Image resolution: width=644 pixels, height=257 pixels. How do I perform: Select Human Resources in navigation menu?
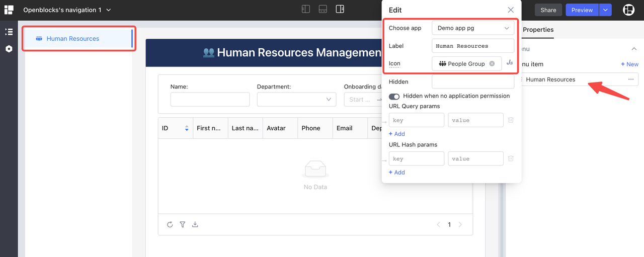(73, 39)
